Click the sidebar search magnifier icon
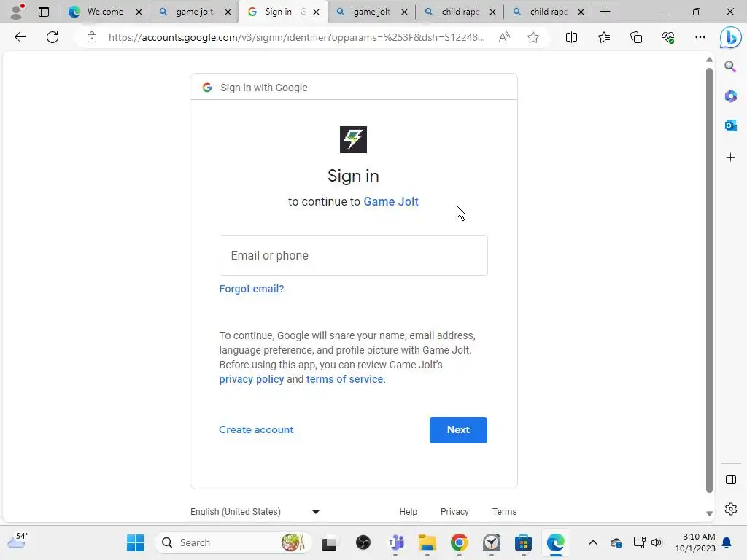 coord(730,66)
